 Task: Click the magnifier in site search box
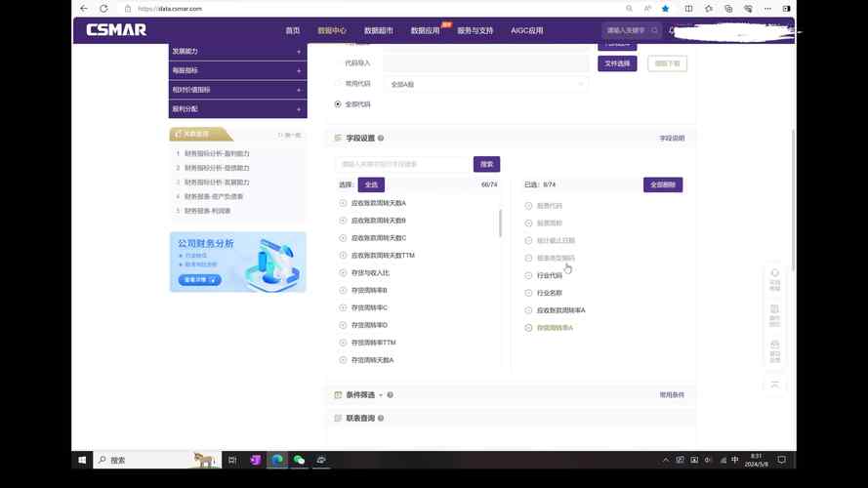coord(654,30)
